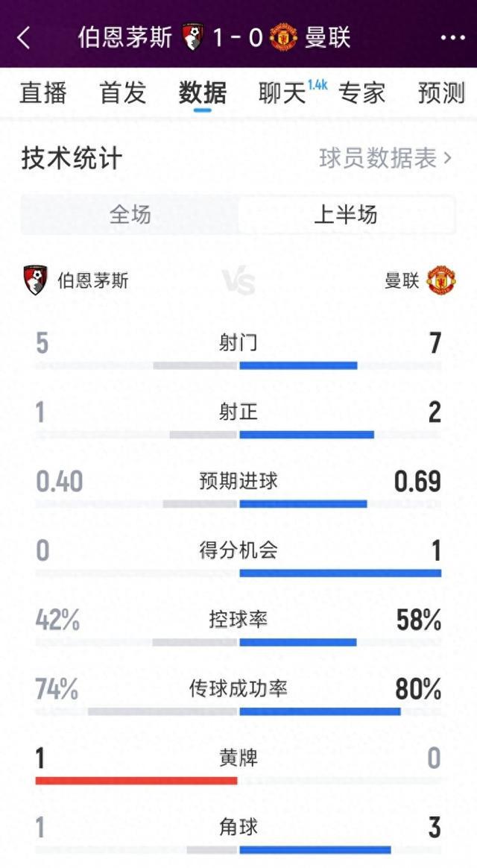Tap Bournemouth crest in score header
This screenshot has width=477, height=868.
point(192,37)
